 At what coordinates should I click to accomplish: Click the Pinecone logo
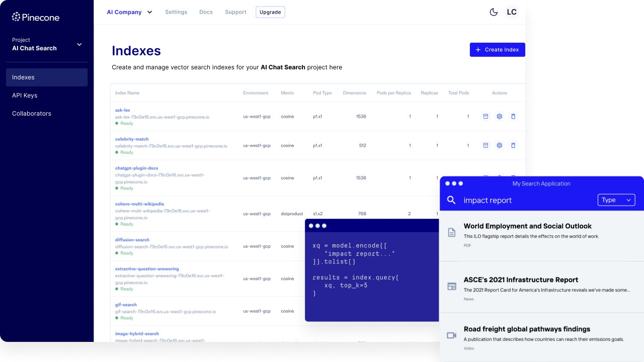pyautogui.click(x=36, y=17)
